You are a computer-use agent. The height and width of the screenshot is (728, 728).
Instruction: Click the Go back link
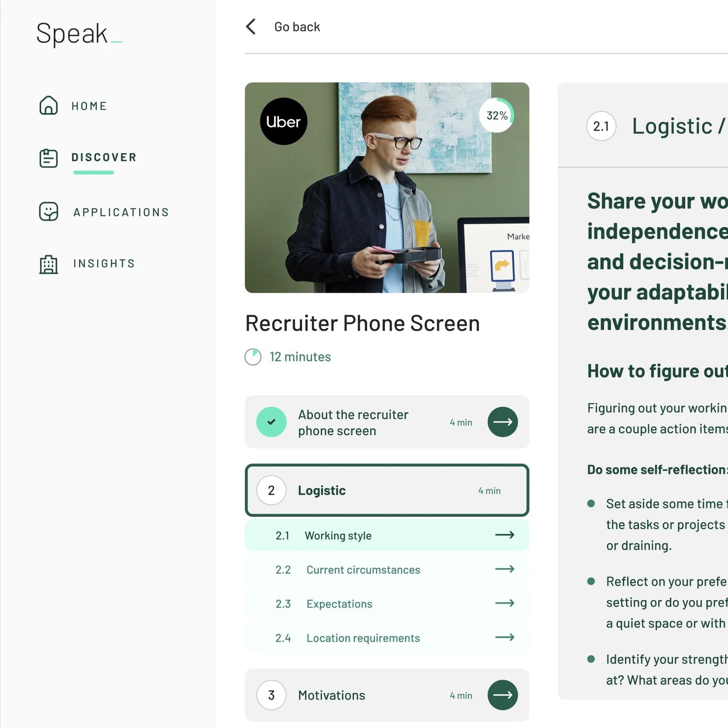coord(297,27)
